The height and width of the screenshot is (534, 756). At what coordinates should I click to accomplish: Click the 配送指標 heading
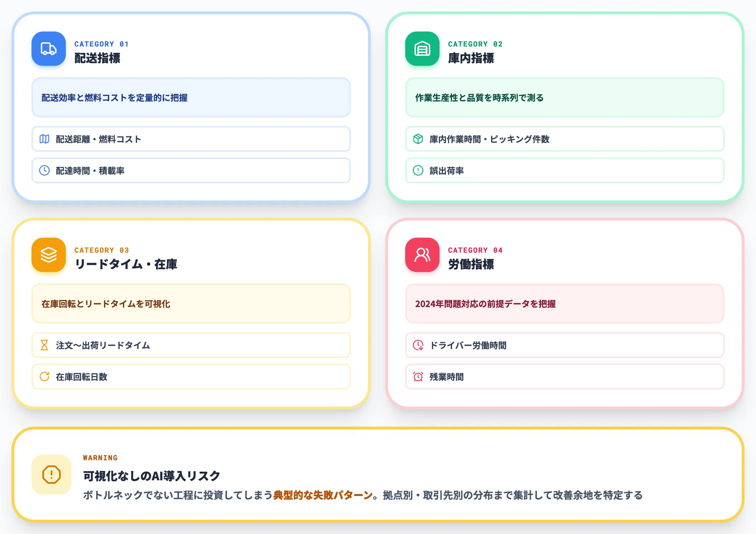[x=97, y=58]
